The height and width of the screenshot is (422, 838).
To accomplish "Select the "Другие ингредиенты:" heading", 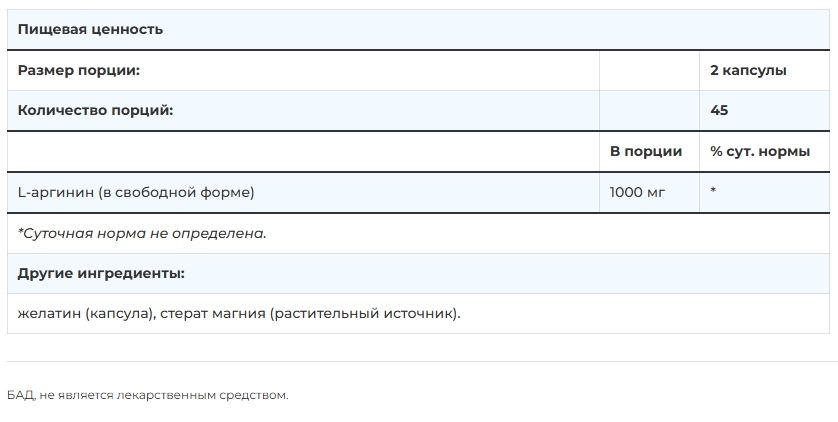I will pyautogui.click(x=101, y=273).
